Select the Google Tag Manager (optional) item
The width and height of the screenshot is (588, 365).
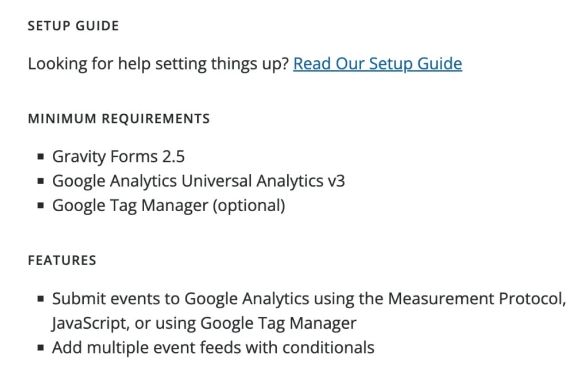click(169, 205)
